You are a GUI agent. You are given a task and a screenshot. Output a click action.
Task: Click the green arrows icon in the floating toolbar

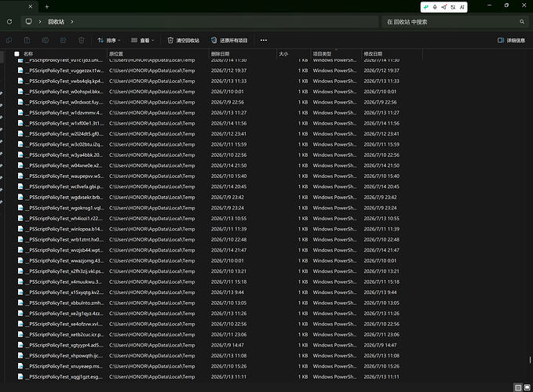pyautogui.click(x=426, y=7)
